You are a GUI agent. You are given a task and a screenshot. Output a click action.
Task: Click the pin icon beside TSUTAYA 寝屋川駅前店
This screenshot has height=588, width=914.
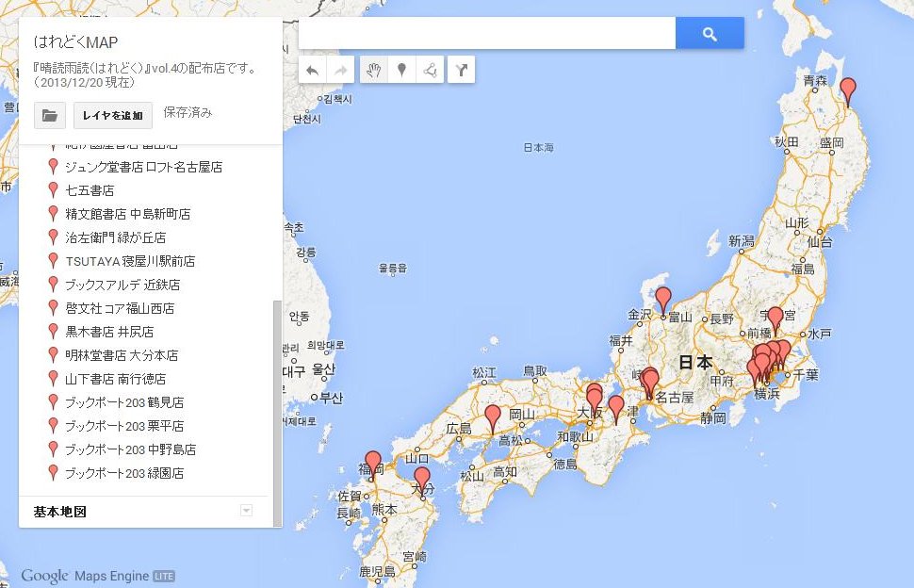(x=53, y=261)
